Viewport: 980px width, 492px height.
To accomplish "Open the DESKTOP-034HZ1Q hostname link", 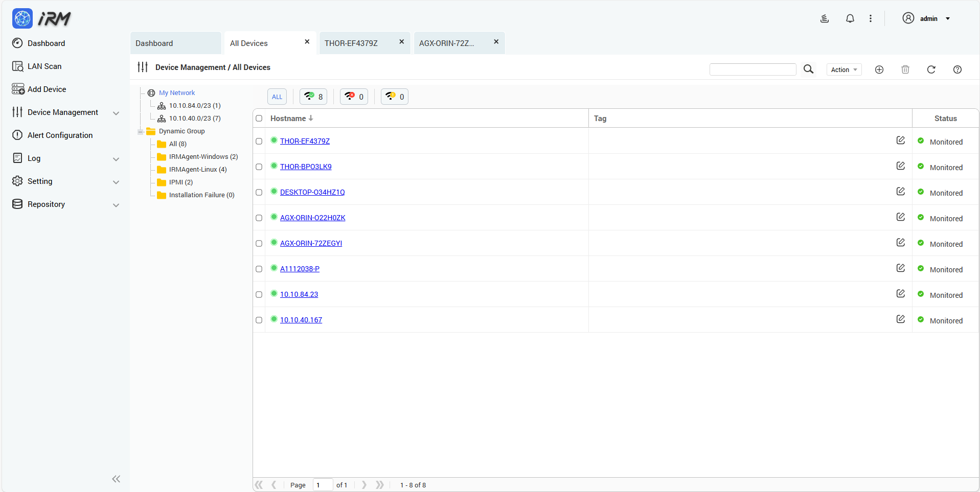I will (x=312, y=192).
